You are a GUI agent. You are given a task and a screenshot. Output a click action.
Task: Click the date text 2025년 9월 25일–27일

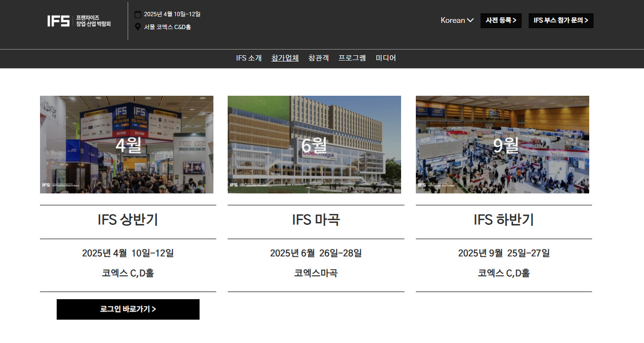(x=504, y=253)
